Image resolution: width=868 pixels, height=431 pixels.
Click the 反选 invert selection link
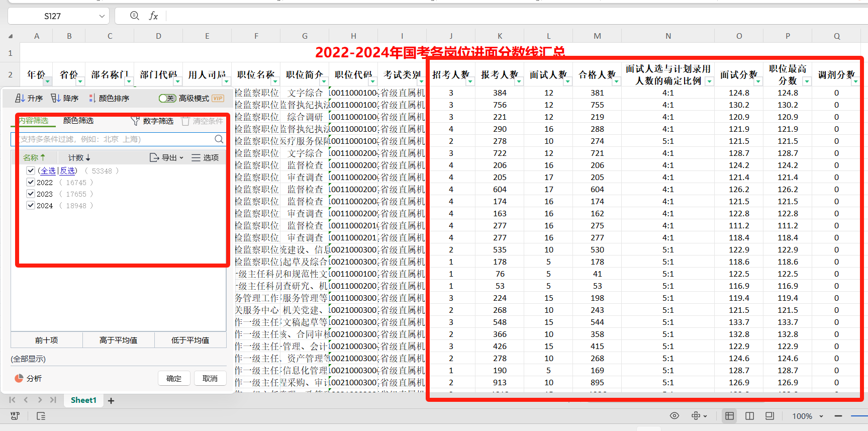coord(67,171)
